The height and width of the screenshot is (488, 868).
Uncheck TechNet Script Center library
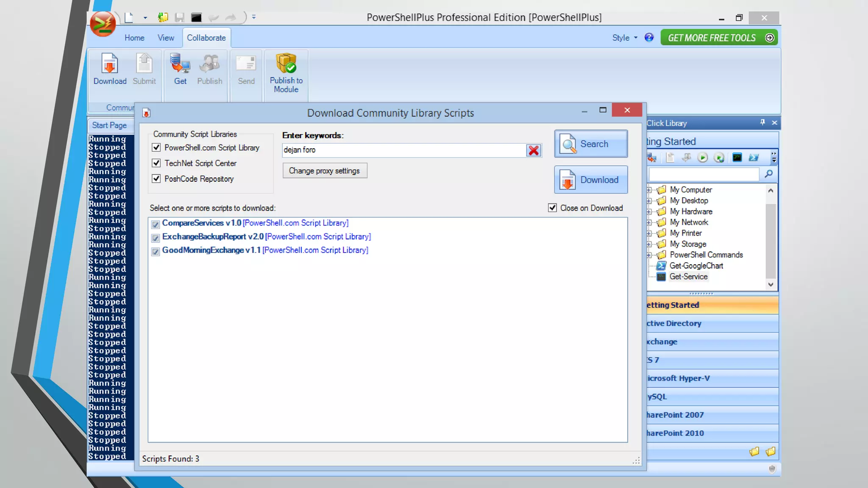tap(156, 163)
